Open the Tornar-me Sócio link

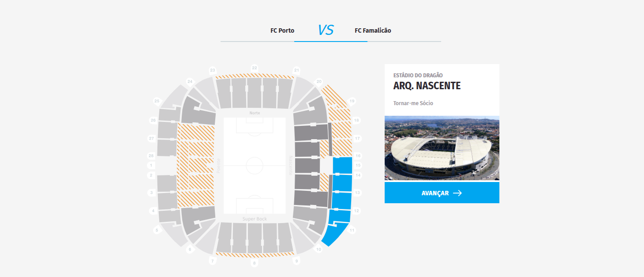click(x=413, y=103)
